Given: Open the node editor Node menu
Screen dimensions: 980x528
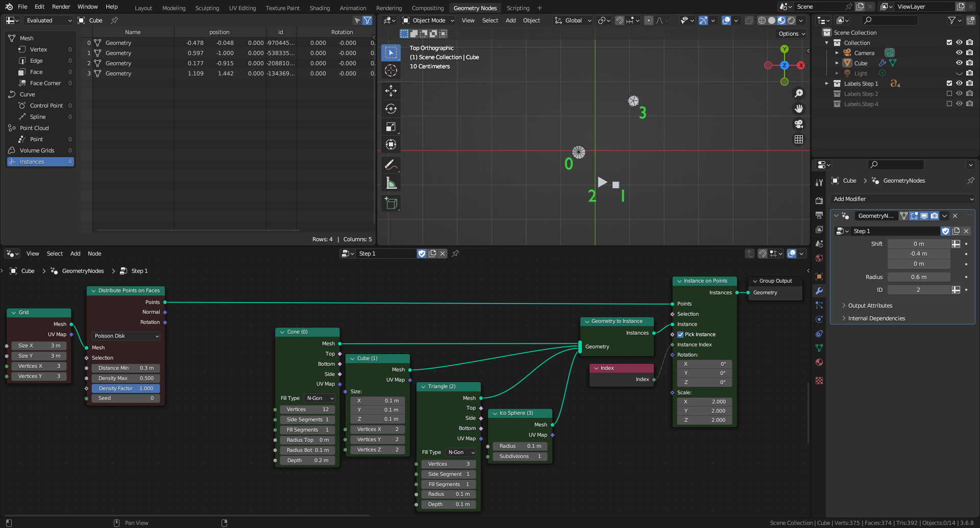Looking at the screenshot, I should (x=94, y=254).
